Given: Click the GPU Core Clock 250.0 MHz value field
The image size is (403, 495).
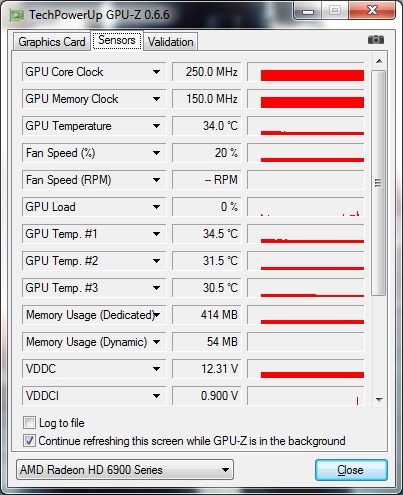Looking at the screenshot, I should (x=206, y=72).
